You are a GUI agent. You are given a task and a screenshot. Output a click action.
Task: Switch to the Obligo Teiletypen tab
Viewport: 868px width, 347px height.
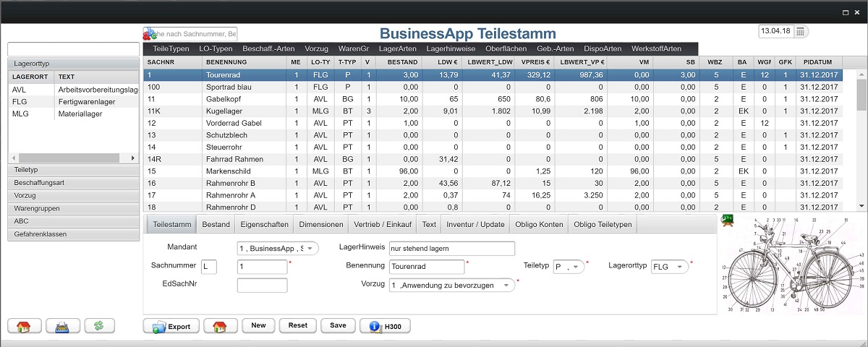tap(603, 224)
